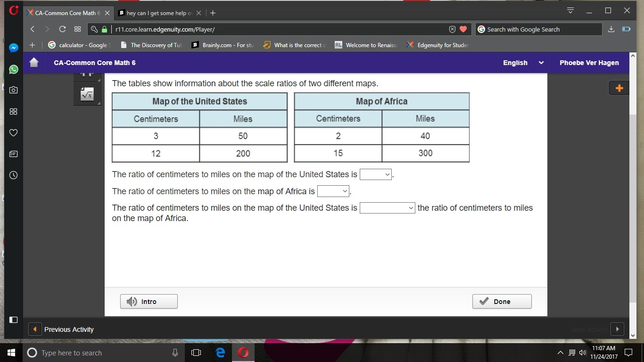
Task: Click the Next Activity arrow
Action: pos(617,329)
